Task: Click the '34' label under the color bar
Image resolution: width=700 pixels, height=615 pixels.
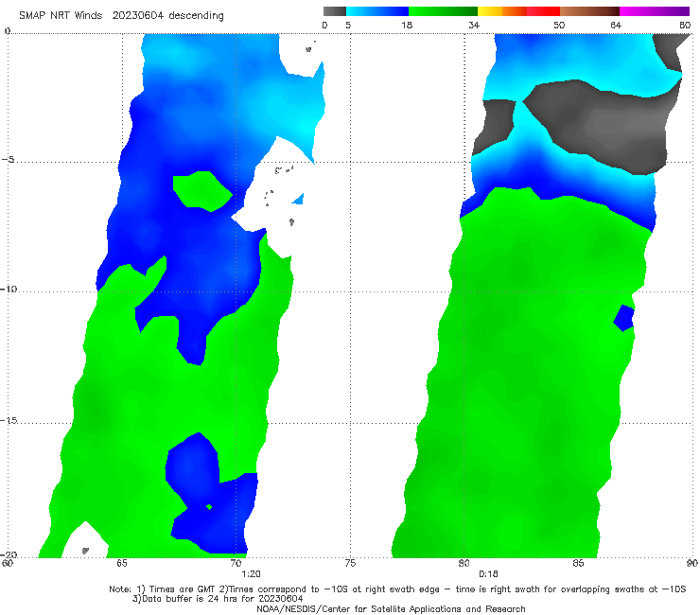Action: tap(474, 25)
